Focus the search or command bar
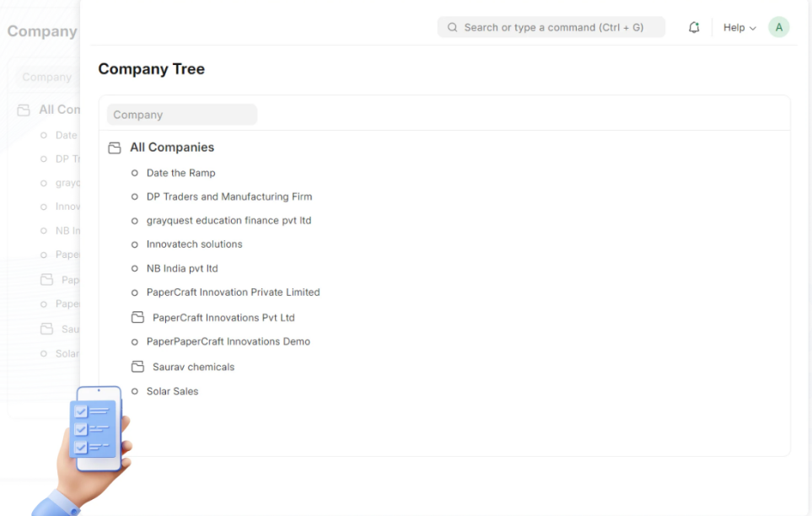 [553, 28]
